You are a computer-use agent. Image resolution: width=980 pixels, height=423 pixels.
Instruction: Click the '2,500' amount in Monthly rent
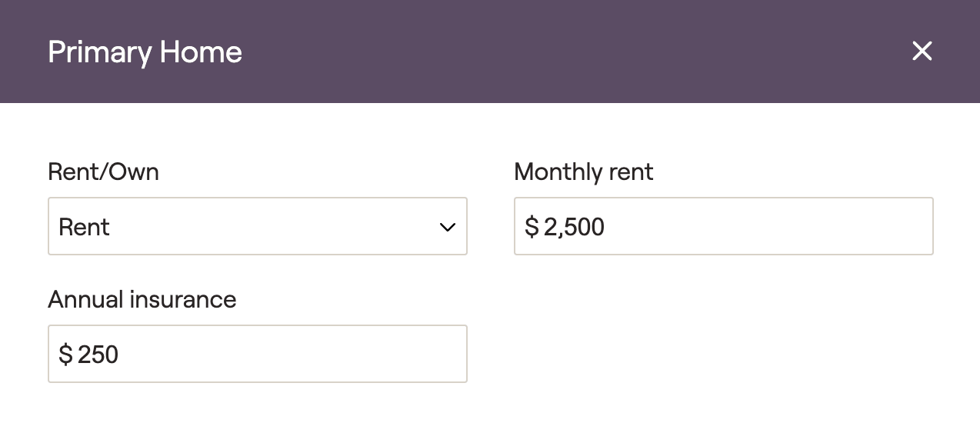click(x=574, y=227)
